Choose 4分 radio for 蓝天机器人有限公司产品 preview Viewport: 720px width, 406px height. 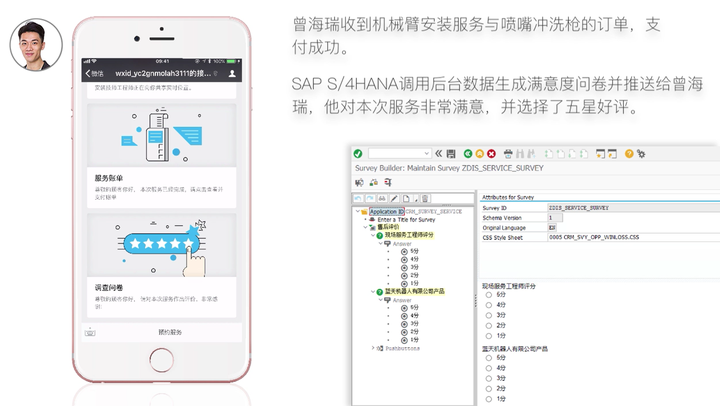(489, 368)
